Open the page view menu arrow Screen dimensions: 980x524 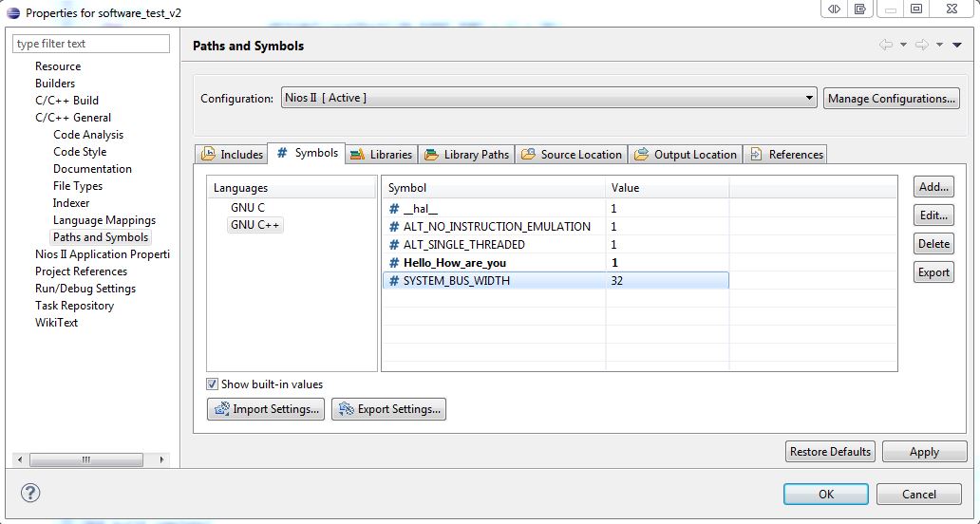pos(957,45)
